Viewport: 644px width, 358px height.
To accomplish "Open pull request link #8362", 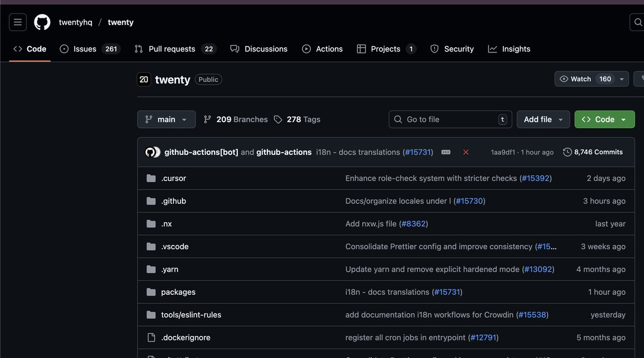I will 413,223.
